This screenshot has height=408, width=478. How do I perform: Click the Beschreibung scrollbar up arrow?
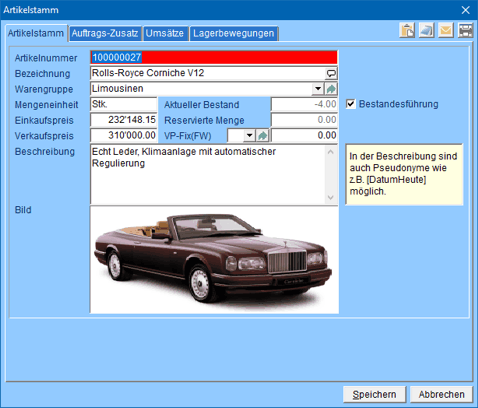(331, 152)
